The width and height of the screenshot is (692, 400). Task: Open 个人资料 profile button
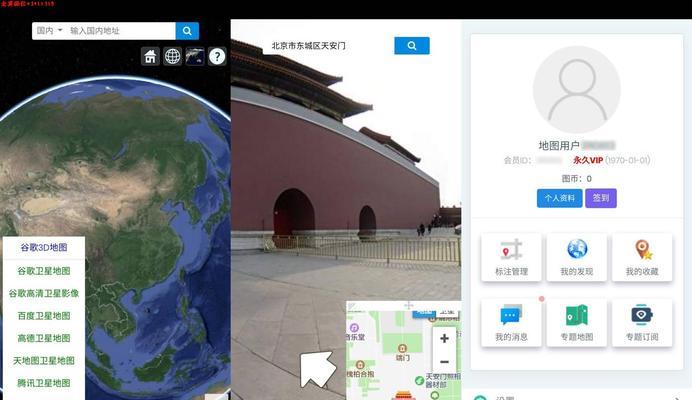click(560, 198)
